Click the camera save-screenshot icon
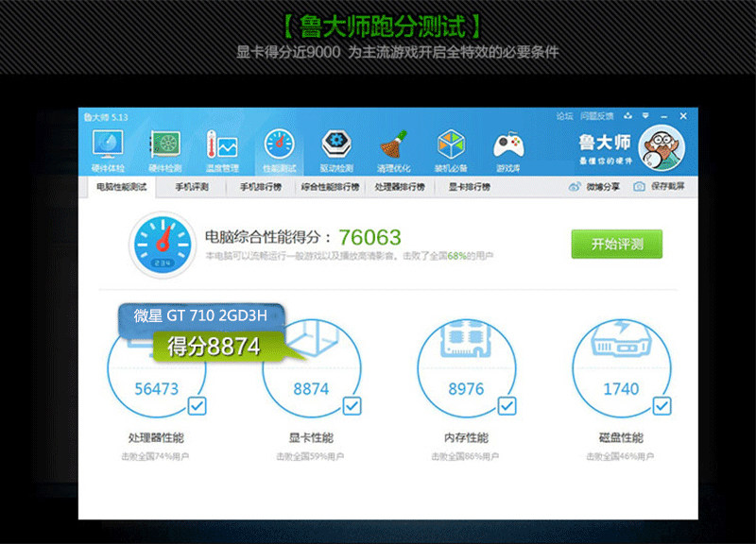The height and width of the screenshot is (544, 756). pyautogui.click(x=639, y=186)
